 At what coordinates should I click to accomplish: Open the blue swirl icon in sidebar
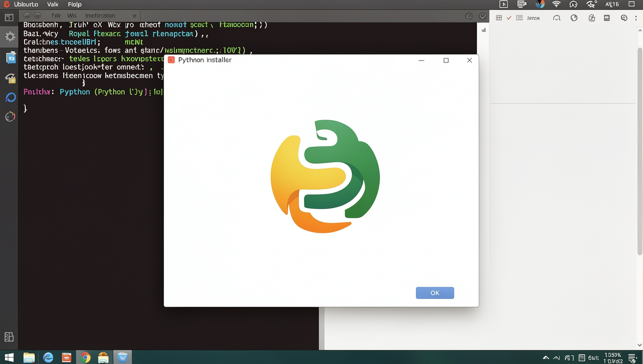click(10, 97)
